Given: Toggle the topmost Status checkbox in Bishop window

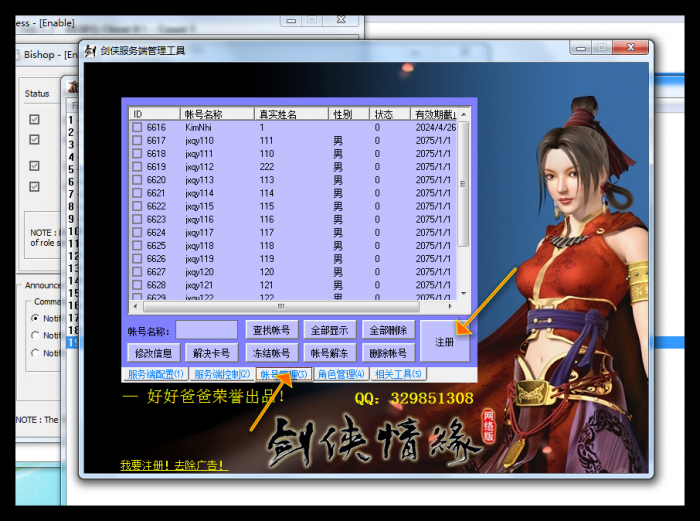Looking at the screenshot, I should click(34, 119).
